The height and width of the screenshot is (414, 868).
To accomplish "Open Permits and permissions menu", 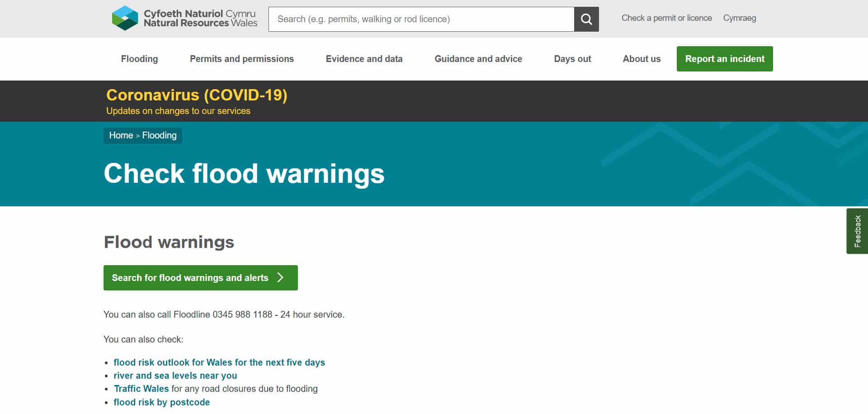I will [x=241, y=59].
